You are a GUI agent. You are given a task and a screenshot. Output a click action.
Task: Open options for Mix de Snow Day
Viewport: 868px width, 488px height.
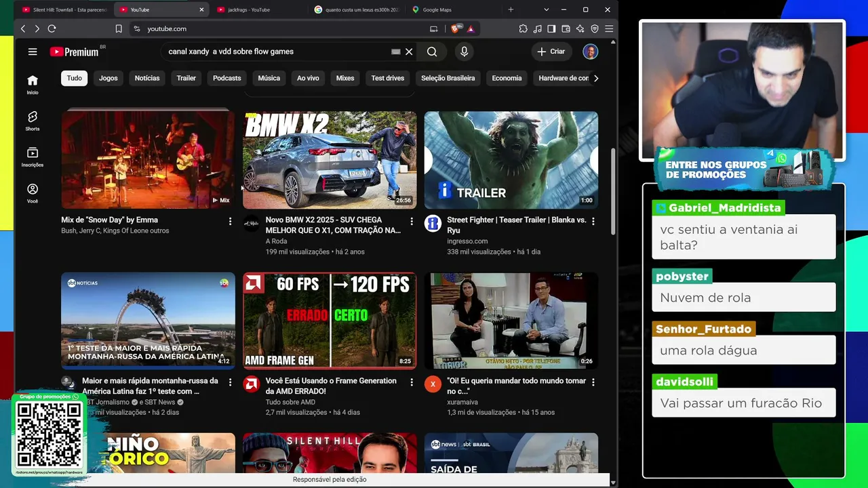coord(230,221)
